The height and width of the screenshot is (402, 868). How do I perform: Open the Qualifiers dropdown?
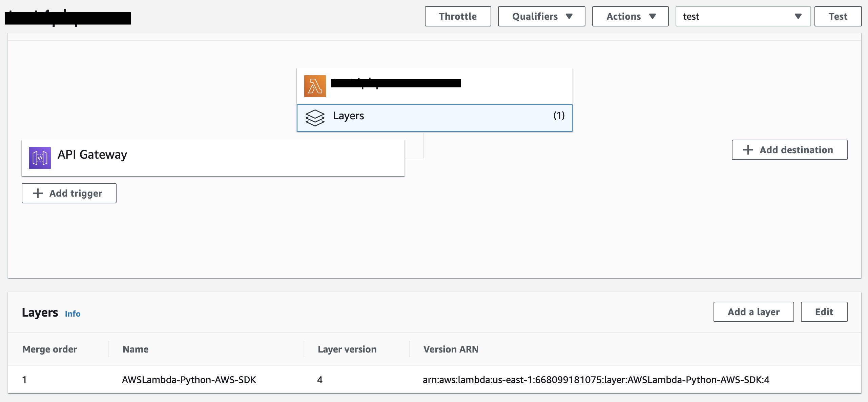[541, 16]
